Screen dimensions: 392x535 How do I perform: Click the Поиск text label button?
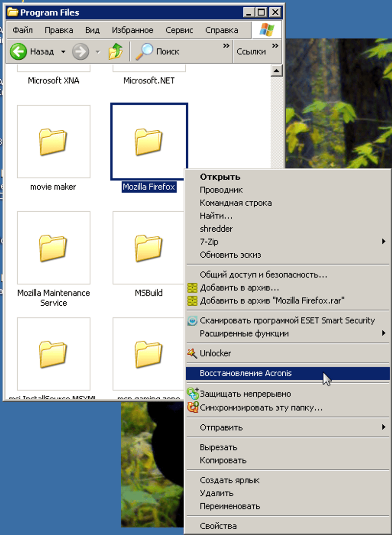tap(168, 51)
